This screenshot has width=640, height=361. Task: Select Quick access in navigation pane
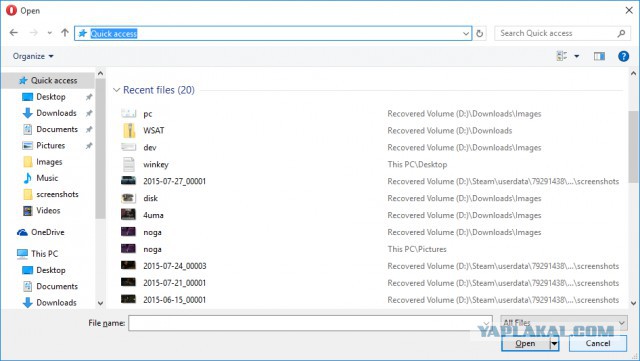48,80
